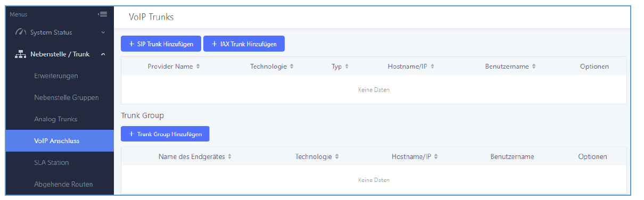Screen dimensions: 644x200
Task: Click the Optionen header in Trunk Group table
Action: pyautogui.click(x=592, y=157)
